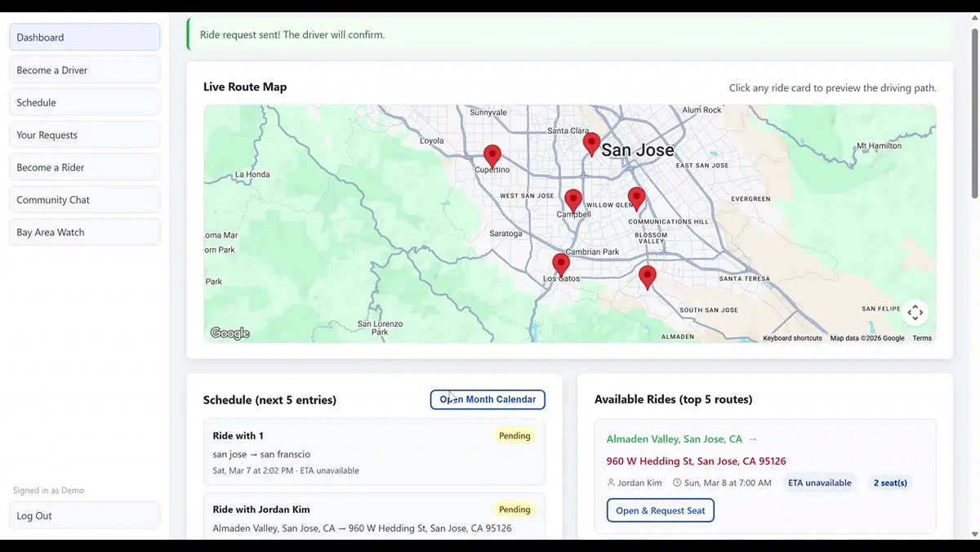This screenshot has height=552, width=980.
Task: View Your Requests
Action: (85, 135)
